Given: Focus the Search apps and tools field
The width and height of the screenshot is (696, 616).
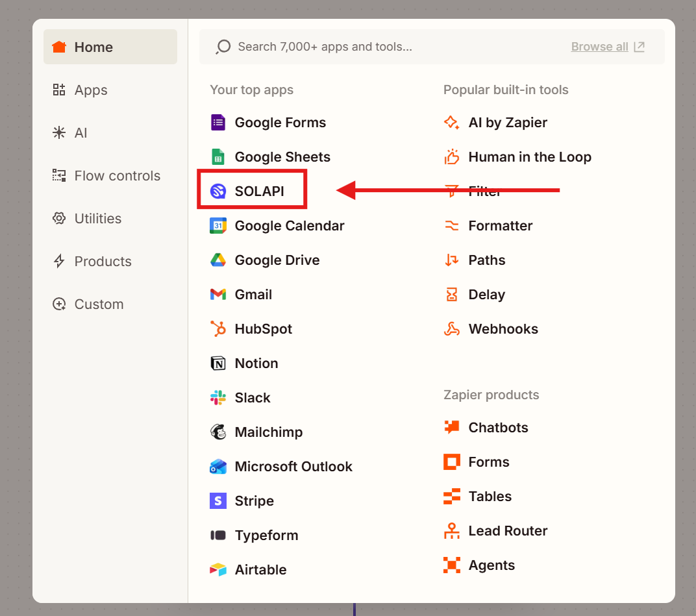Looking at the screenshot, I should [390, 47].
